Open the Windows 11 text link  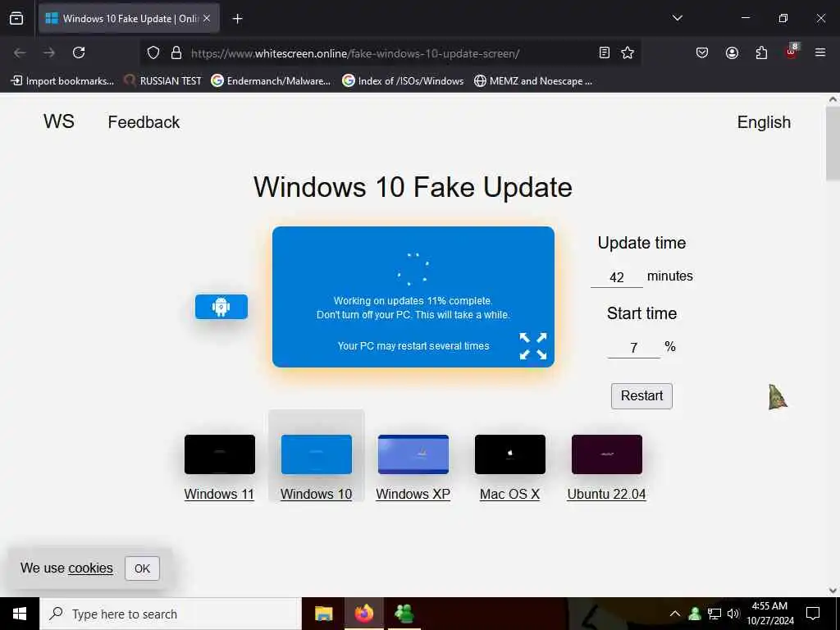click(219, 494)
